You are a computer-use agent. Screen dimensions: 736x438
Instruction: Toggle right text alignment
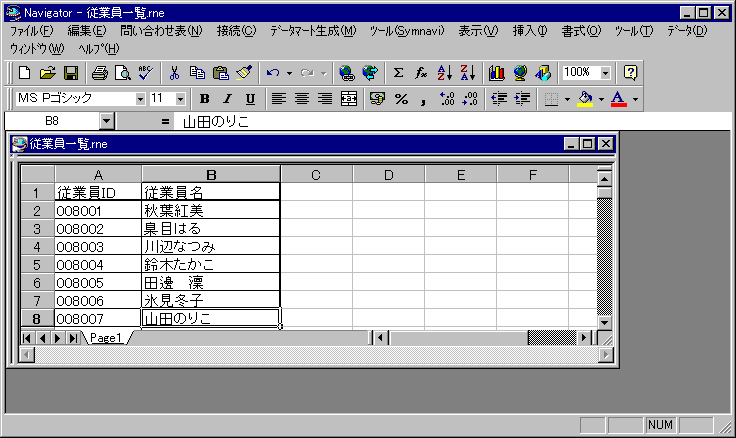[325, 99]
